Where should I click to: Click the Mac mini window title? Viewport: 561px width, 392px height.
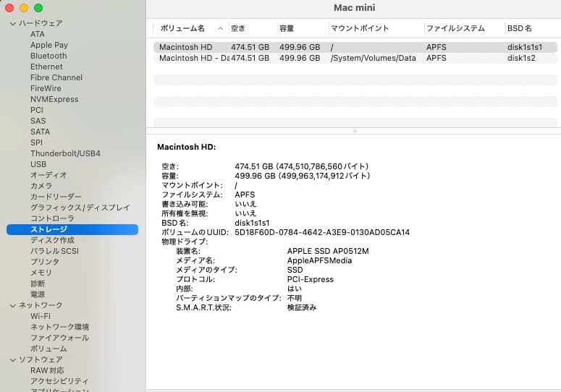pos(354,8)
